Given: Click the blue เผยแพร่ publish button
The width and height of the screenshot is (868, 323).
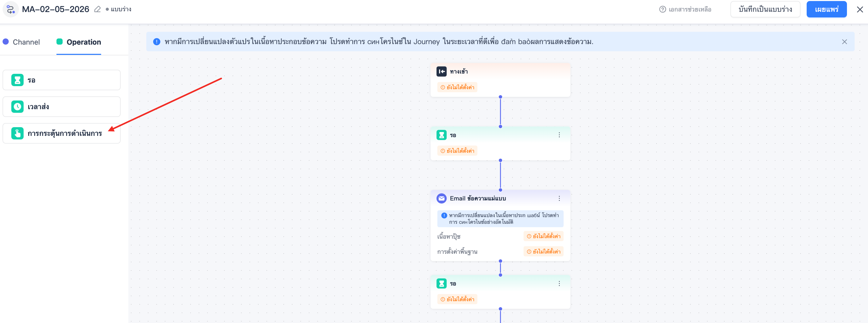Looking at the screenshot, I should (827, 9).
